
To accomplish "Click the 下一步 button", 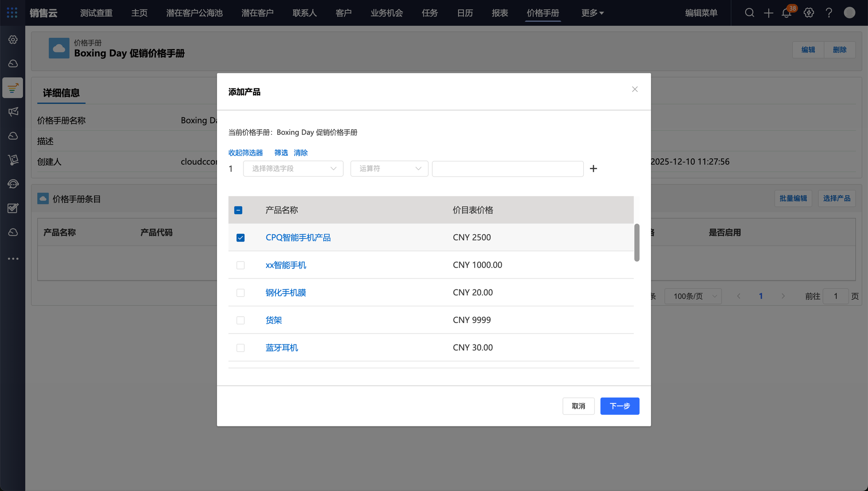I will coord(620,406).
